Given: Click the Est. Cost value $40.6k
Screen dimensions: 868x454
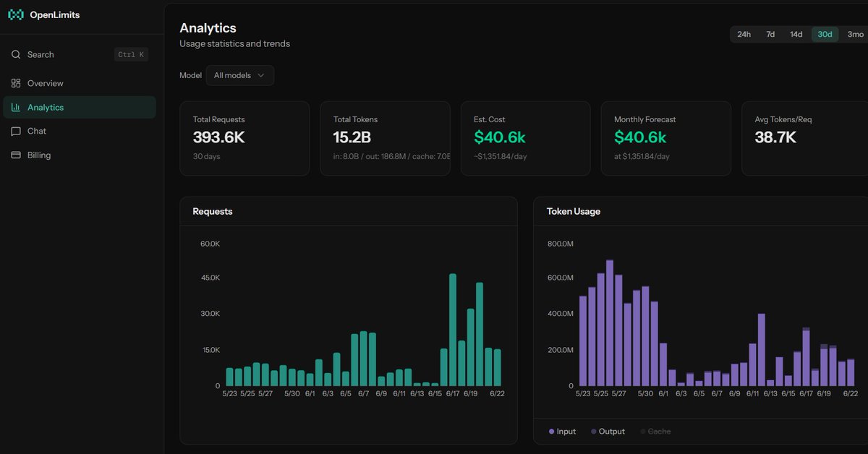Looking at the screenshot, I should click(x=500, y=137).
